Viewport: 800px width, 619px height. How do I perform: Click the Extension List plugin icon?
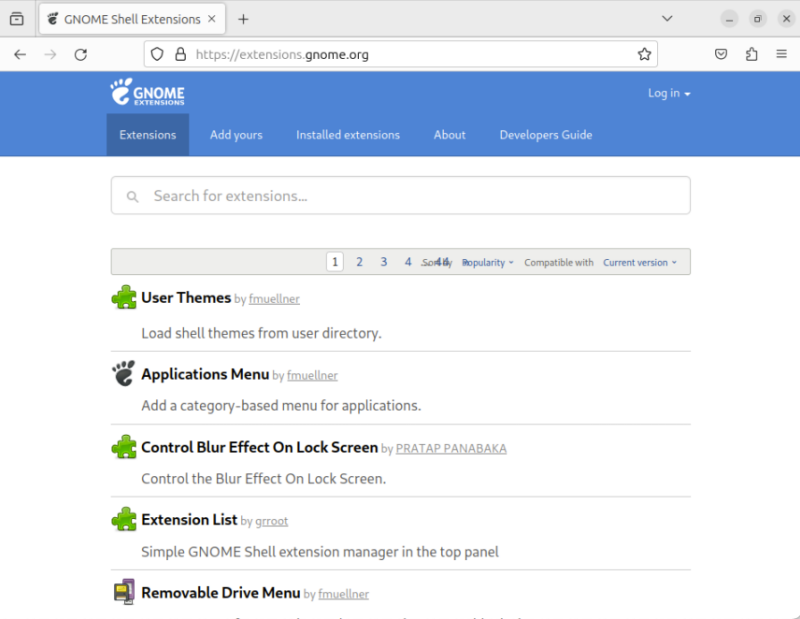[x=123, y=519]
